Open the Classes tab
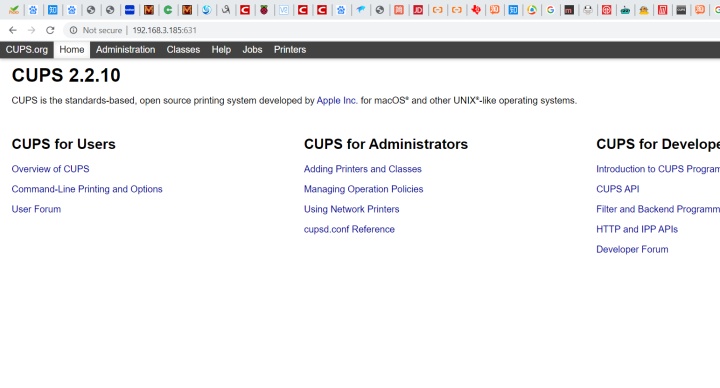The image size is (720, 388). (x=183, y=50)
